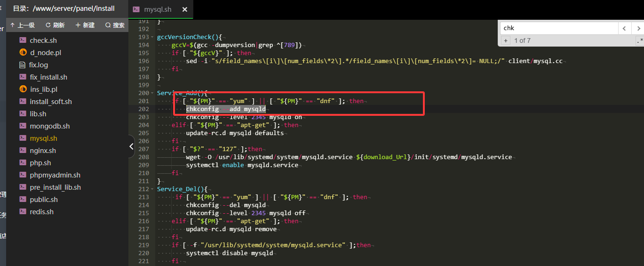Toggle regular expression search option
Screen dimensions: 644x266
click(639, 41)
